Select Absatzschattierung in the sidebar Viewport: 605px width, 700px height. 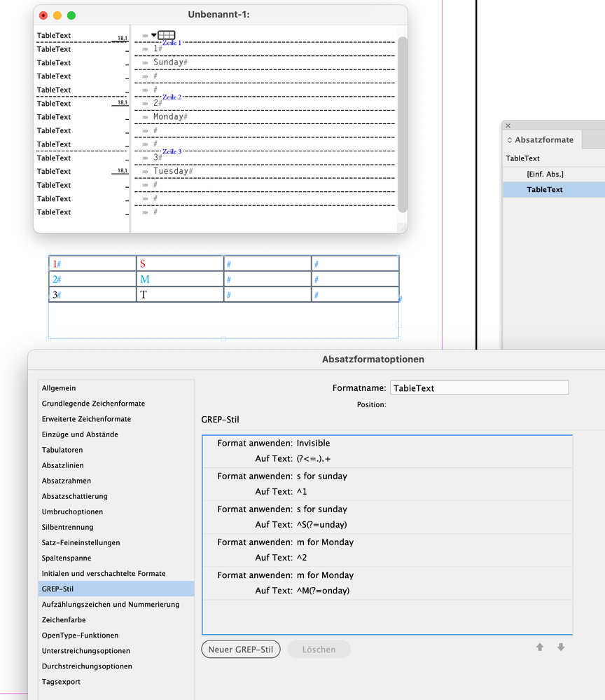pos(116,496)
